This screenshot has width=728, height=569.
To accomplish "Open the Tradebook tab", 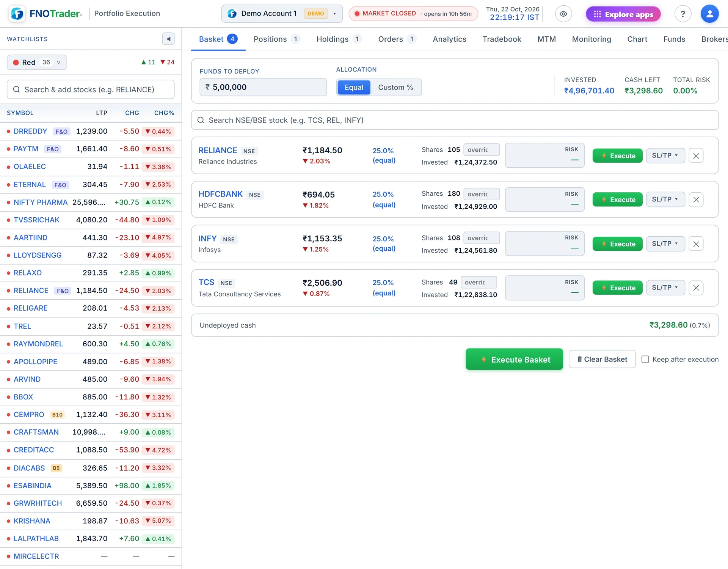I will tap(502, 39).
